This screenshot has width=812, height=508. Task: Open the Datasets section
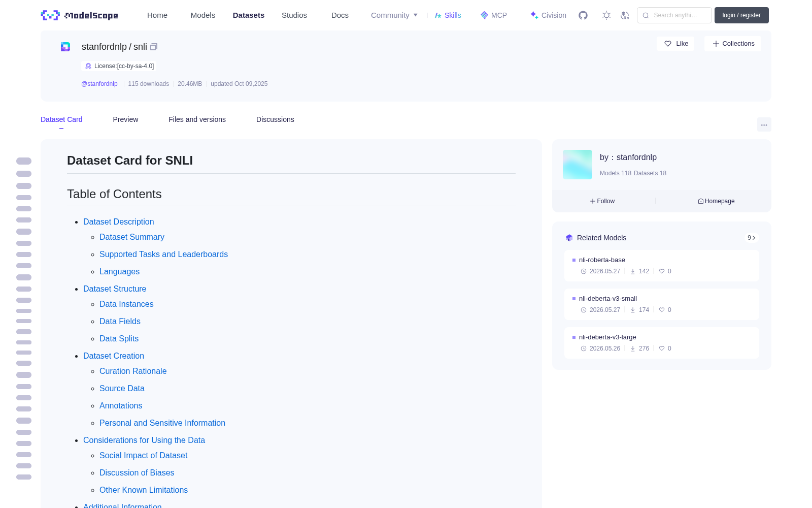(249, 15)
